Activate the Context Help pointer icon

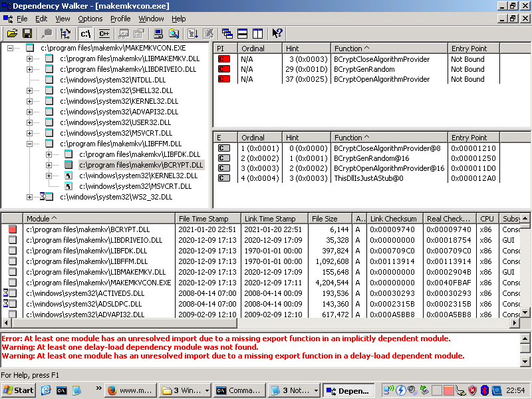[277, 33]
